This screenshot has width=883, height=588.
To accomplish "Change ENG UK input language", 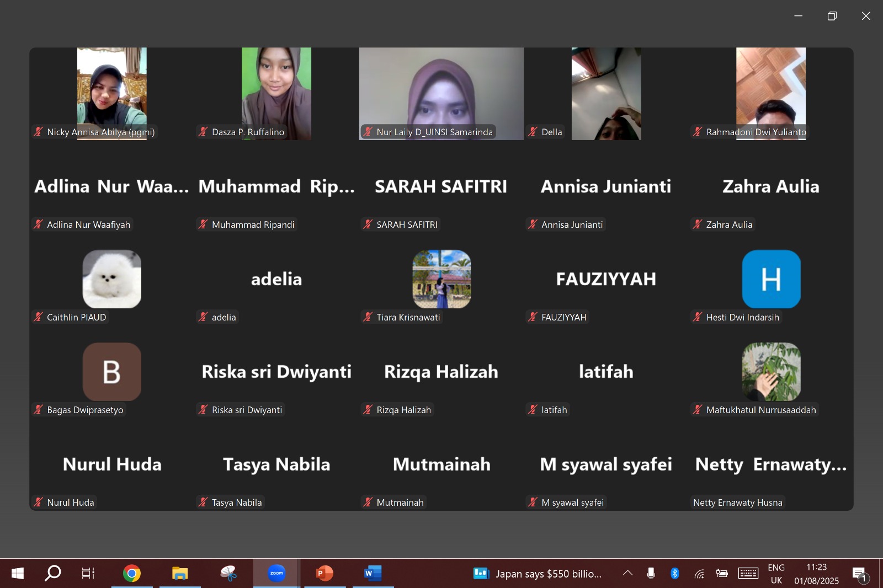I will click(x=776, y=574).
